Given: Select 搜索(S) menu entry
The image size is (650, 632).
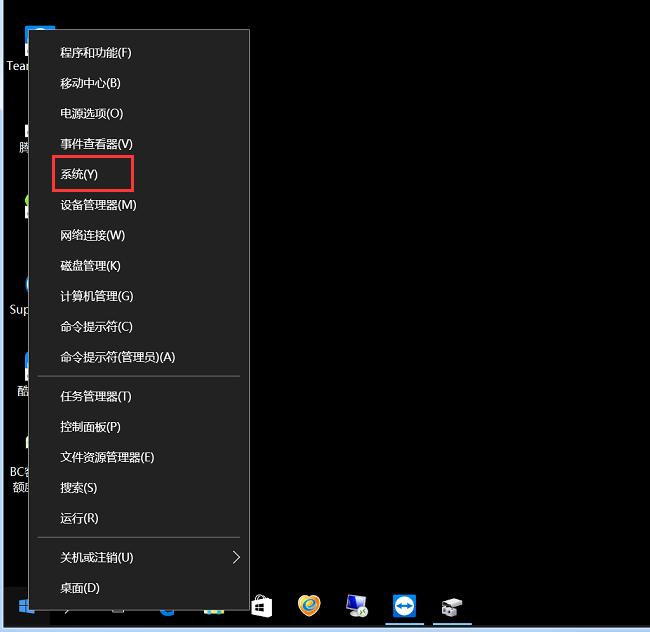Looking at the screenshot, I should pyautogui.click(x=139, y=488).
